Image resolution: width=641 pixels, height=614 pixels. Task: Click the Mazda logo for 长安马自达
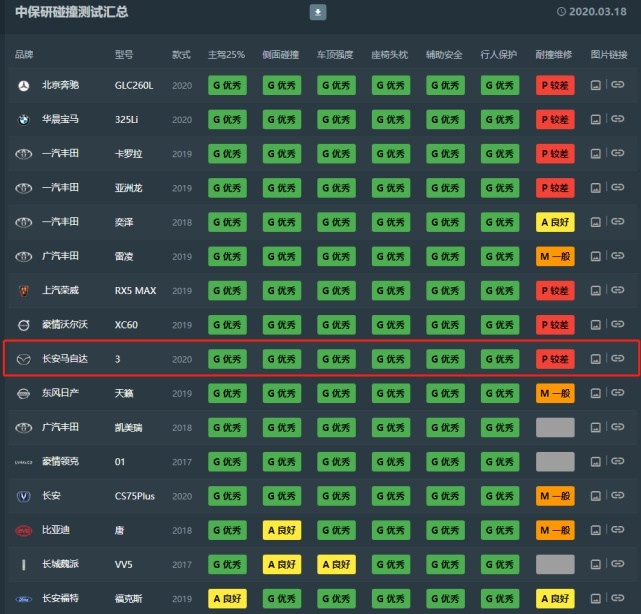(x=24, y=359)
